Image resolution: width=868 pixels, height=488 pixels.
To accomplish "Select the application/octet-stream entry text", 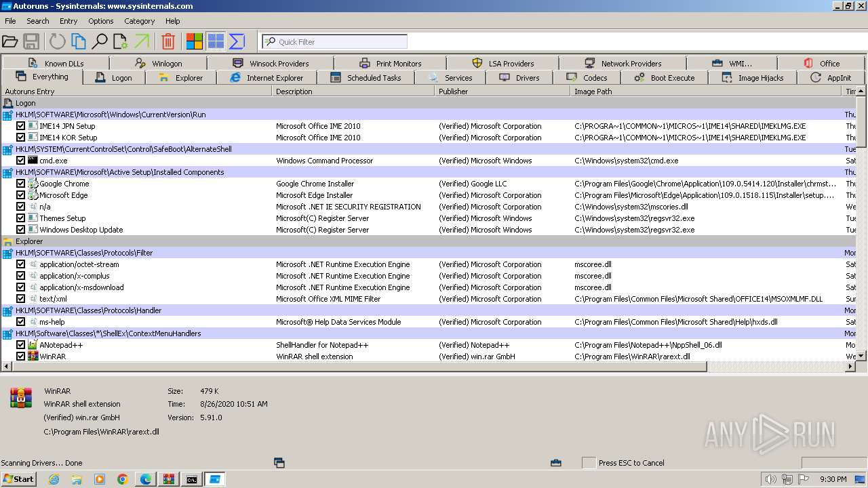I will coord(79,264).
